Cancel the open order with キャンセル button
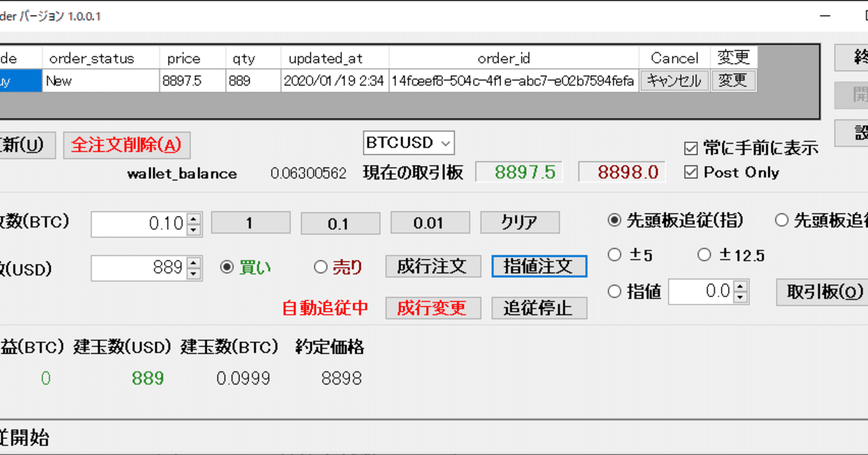 [674, 80]
